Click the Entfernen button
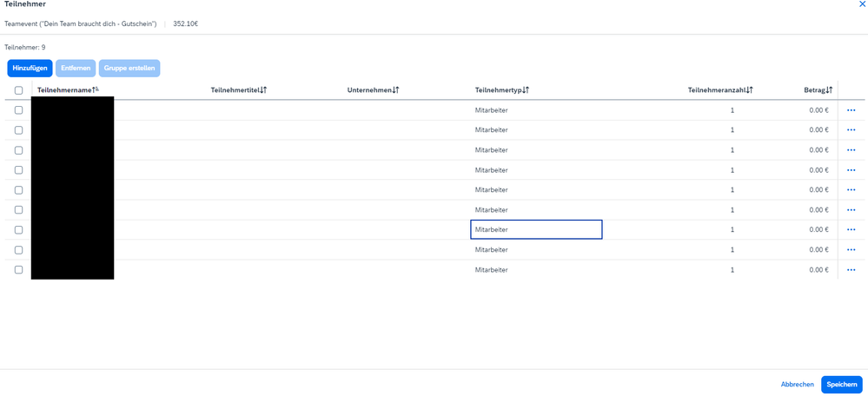Viewport: 868px width, 396px height. click(x=76, y=68)
